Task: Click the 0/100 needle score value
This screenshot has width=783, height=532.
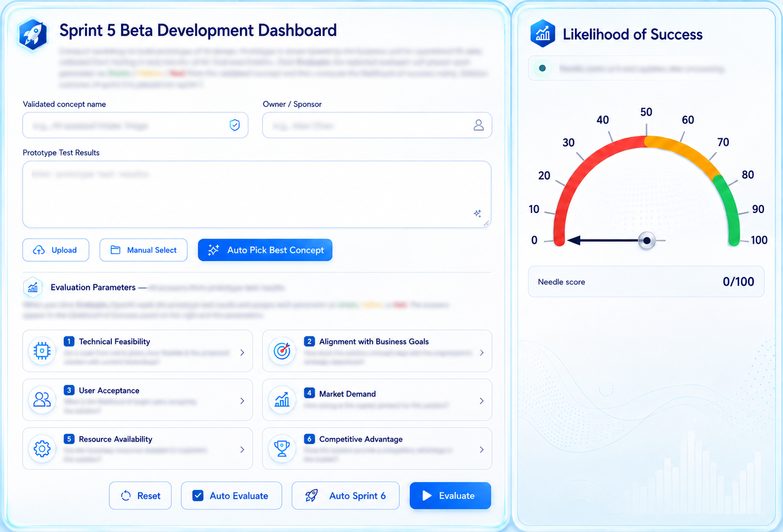Action: point(738,281)
